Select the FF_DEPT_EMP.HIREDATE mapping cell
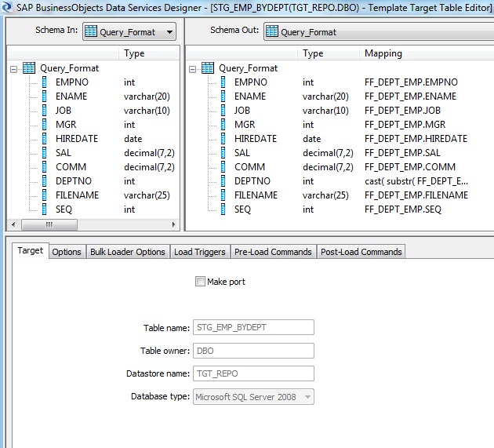This screenshot has width=494, height=448. 416,138
